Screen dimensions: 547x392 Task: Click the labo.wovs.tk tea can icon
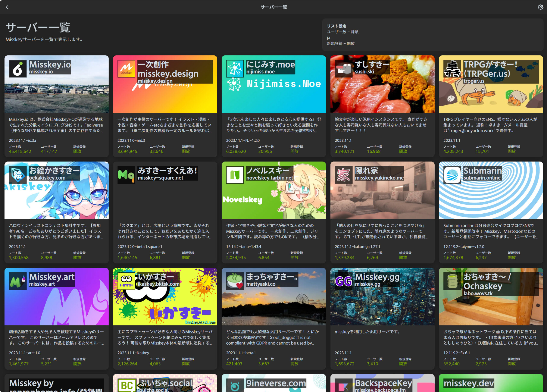click(452, 281)
